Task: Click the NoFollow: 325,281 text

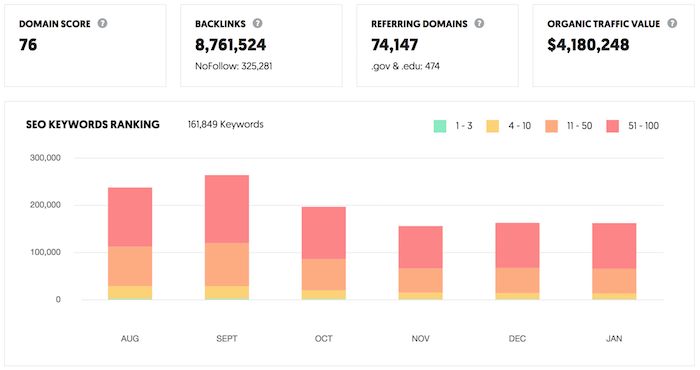Action: click(x=233, y=66)
